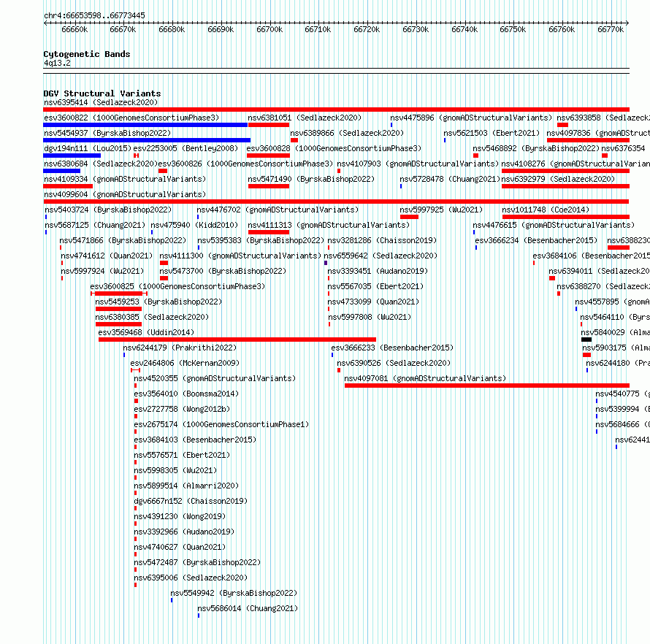Viewport: 650px width, 644px height.
Task: Click nsv4391230 (Wong2019) label
Action: (180, 516)
